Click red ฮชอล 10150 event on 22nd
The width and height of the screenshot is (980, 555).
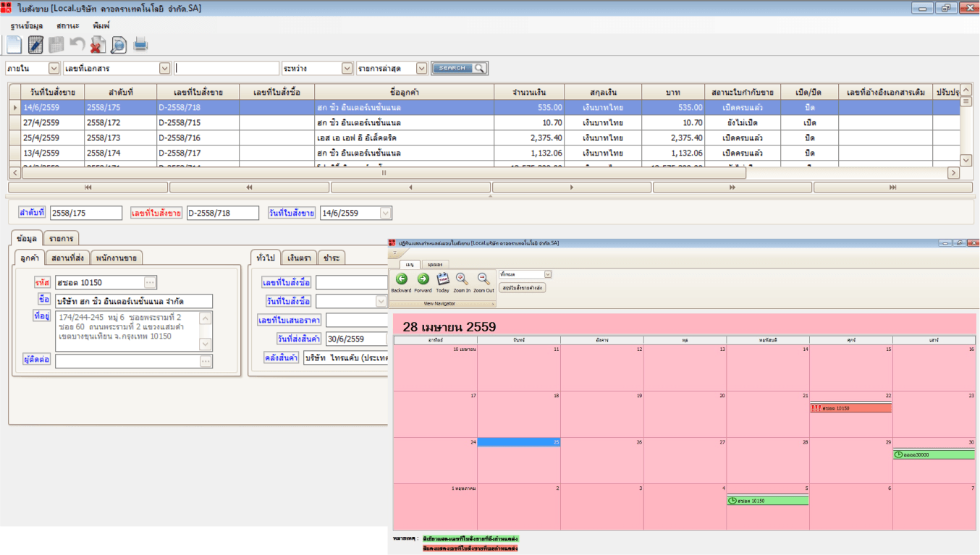click(x=850, y=408)
